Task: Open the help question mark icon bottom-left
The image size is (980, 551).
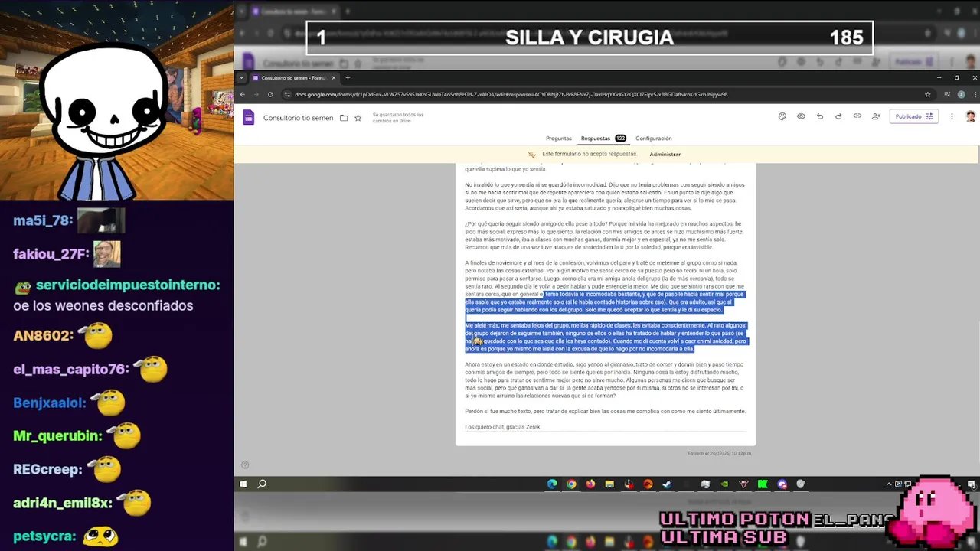Action: (x=245, y=465)
